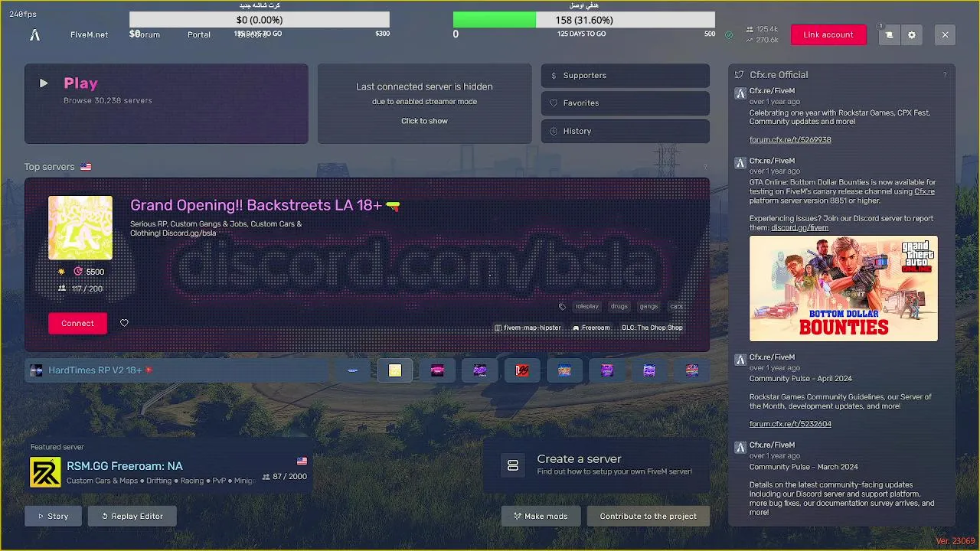Click the Backstreets LA server logo thumbnail

[80, 227]
